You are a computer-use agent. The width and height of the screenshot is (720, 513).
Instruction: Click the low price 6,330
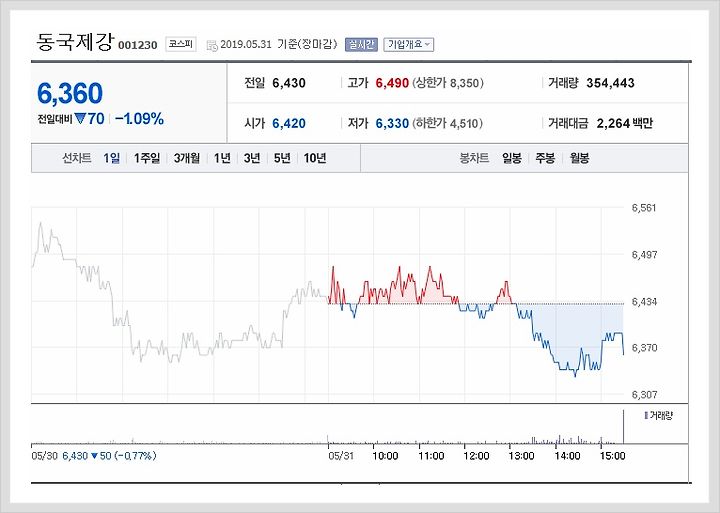click(x=392, y=124)
